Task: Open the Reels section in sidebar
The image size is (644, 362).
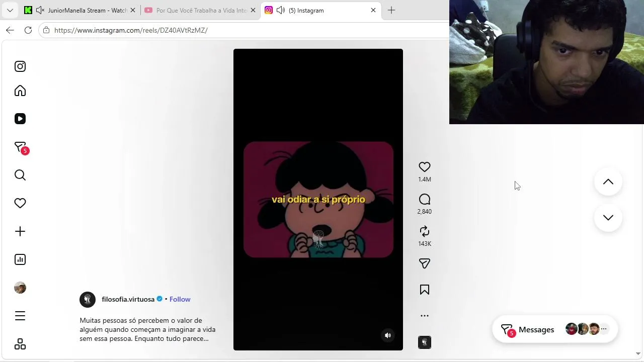Action: tap(20, 119)
